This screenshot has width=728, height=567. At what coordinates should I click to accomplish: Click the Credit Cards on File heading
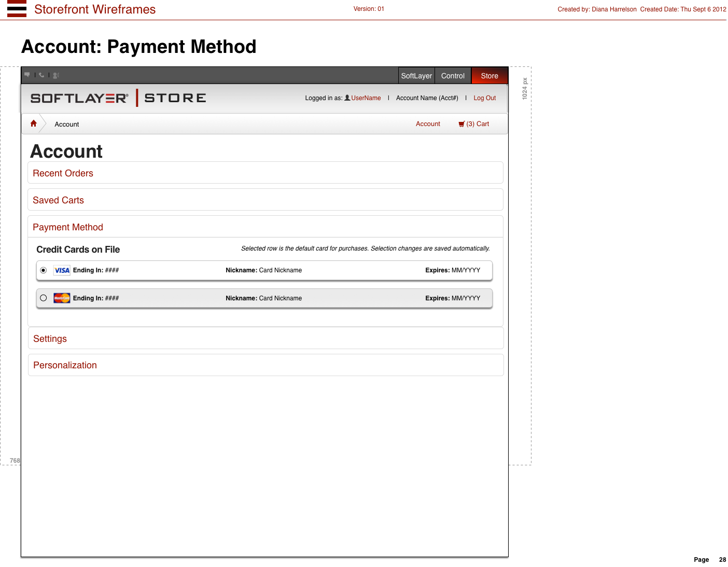pyautogui.click(x=78, y=250)
